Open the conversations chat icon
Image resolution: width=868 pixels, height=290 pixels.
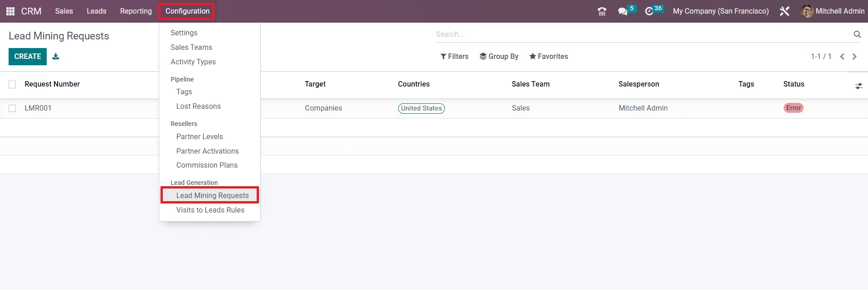click(x=623, y=11)
